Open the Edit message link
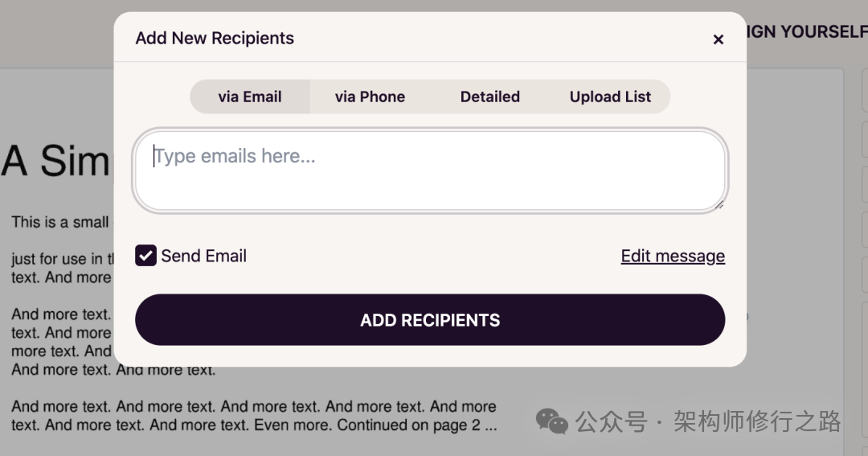Image resolution: width=868 pixels, height=456 pixels. [x=673, y=256]
